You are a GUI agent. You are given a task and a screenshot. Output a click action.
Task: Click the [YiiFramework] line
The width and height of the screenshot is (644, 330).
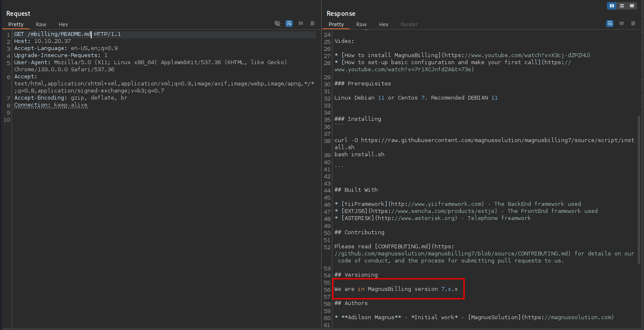457,204
